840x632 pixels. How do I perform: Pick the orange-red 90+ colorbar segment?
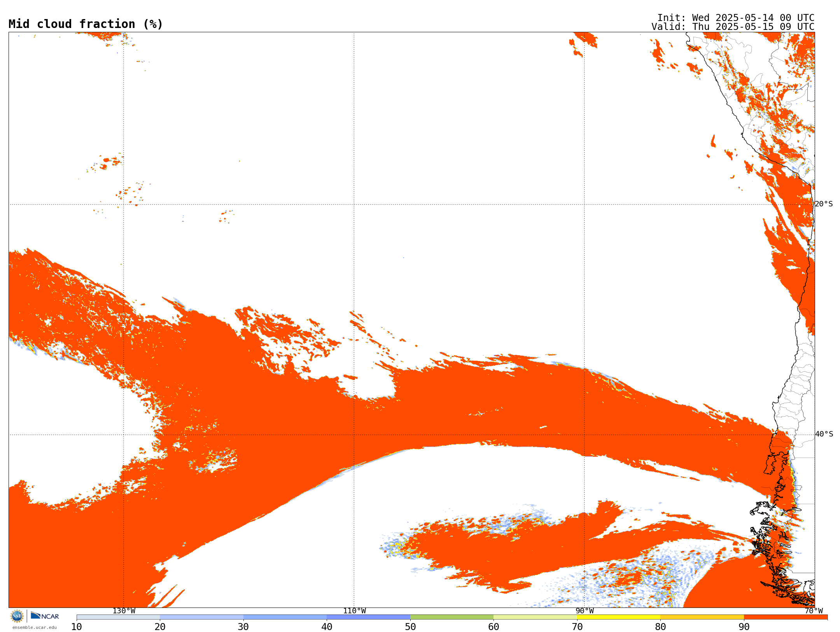pos(786,617)
